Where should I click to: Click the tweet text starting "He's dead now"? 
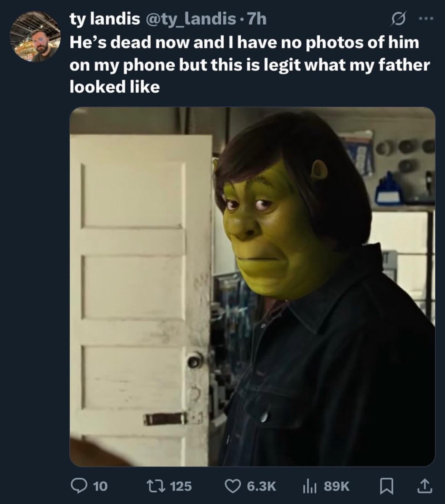click(244, 42)
